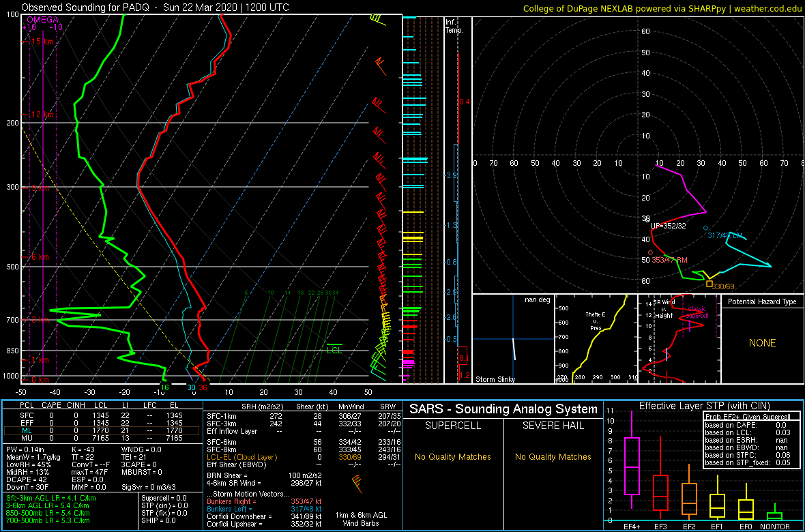This screenshot has width=805, height=532.
Task: Click 'Bunkers Right = 353/47 kt'
Action: (265, 501)
